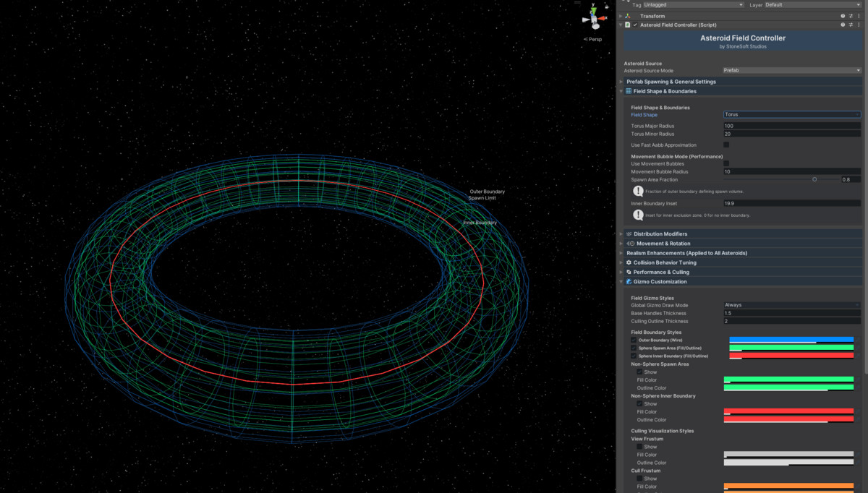Click the Performance & Culling section icon
This screenshot has width=868, height=493.
(629, 272)
